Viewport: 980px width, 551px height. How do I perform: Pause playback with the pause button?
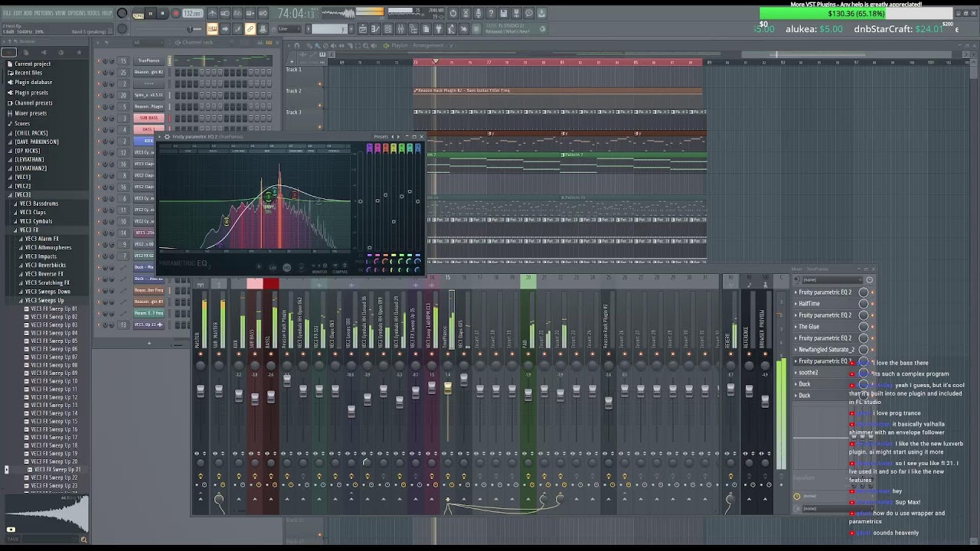[150, 13]
